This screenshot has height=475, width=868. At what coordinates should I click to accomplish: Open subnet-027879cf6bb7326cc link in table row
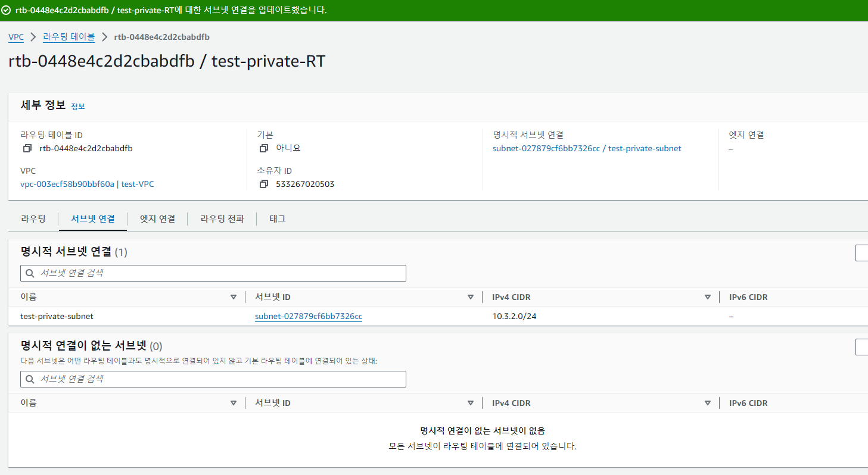(309, 316)
